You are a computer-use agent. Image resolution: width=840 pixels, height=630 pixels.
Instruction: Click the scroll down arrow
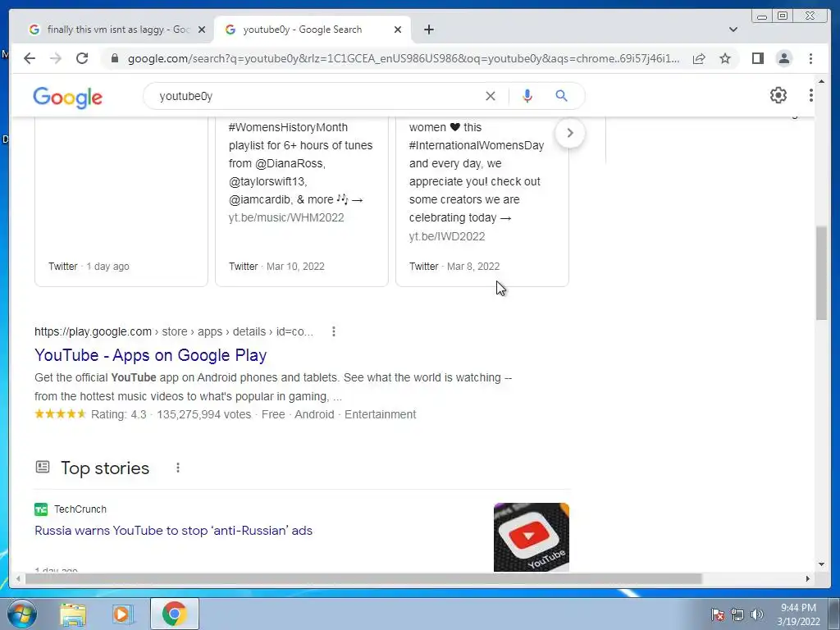pyautogui.click(x=821, y=564)
